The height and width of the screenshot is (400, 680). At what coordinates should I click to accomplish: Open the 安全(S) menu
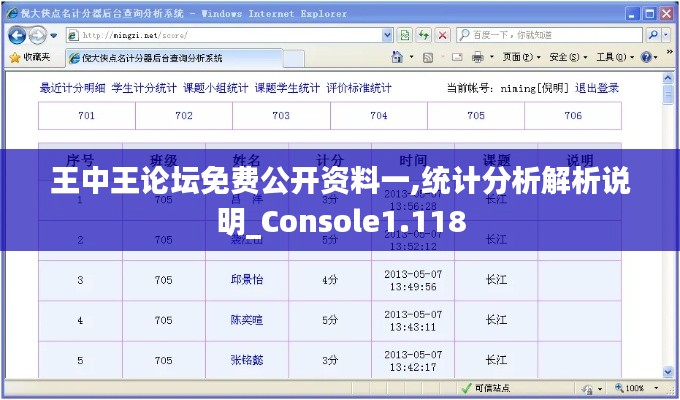tap(568, 57)
